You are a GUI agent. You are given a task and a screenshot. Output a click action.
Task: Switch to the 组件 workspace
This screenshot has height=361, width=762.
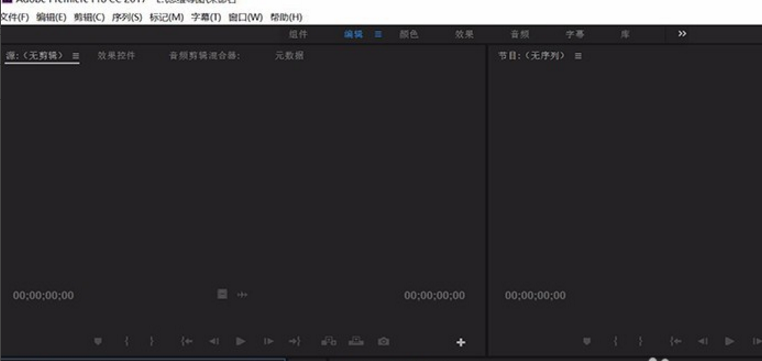[x=298, y=34]
